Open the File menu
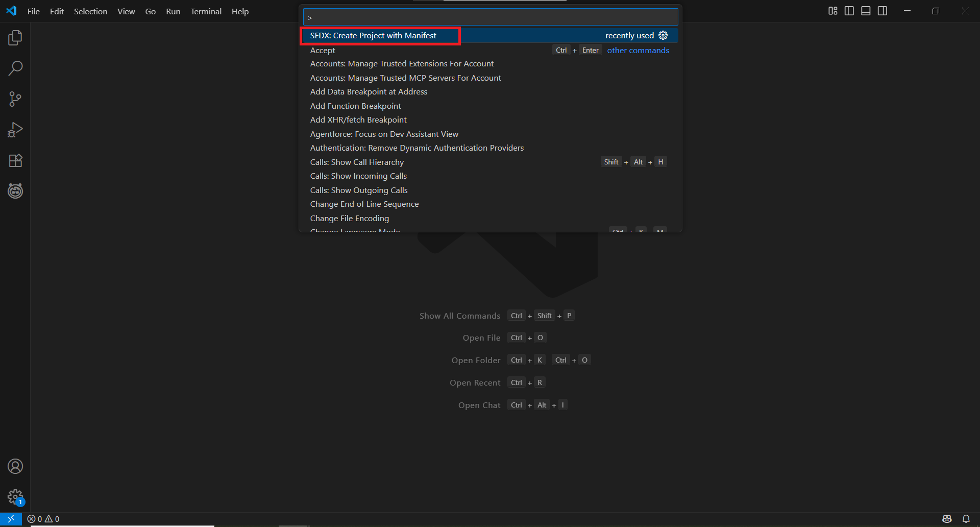Screen dimensions: 980x527 [x=34, y=11]
